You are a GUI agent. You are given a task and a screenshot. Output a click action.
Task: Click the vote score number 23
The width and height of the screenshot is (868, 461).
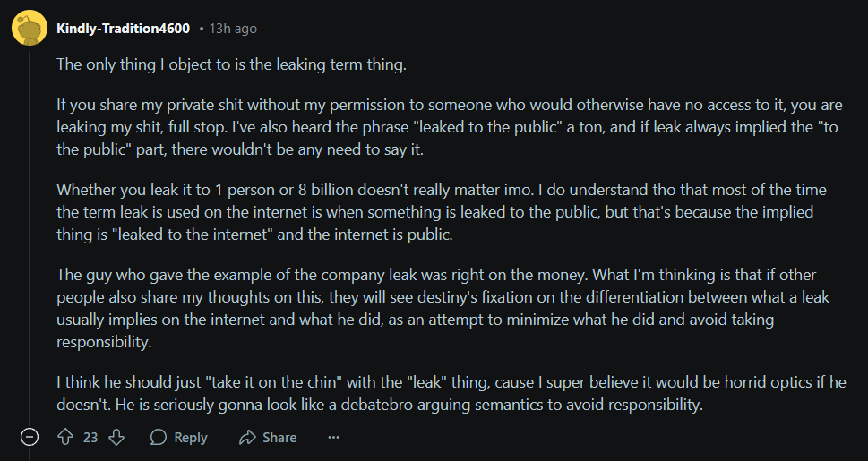[90, 438]
